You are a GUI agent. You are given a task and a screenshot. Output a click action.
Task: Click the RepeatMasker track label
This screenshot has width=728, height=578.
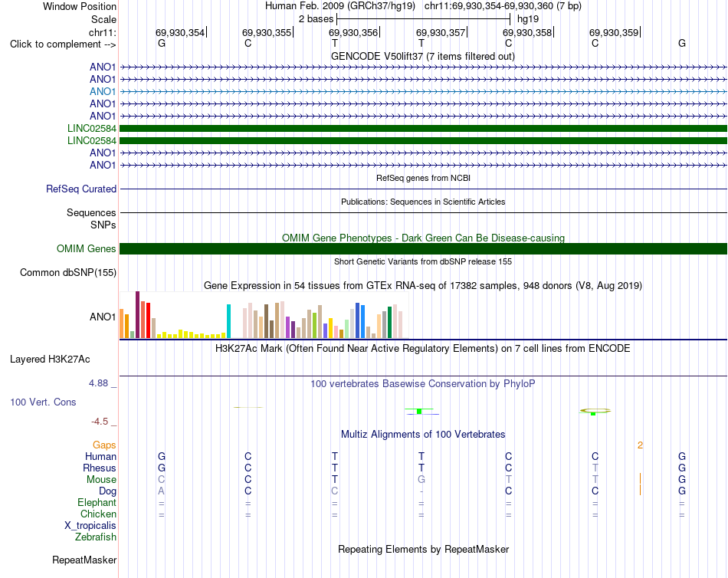click(x=84, y=560)
